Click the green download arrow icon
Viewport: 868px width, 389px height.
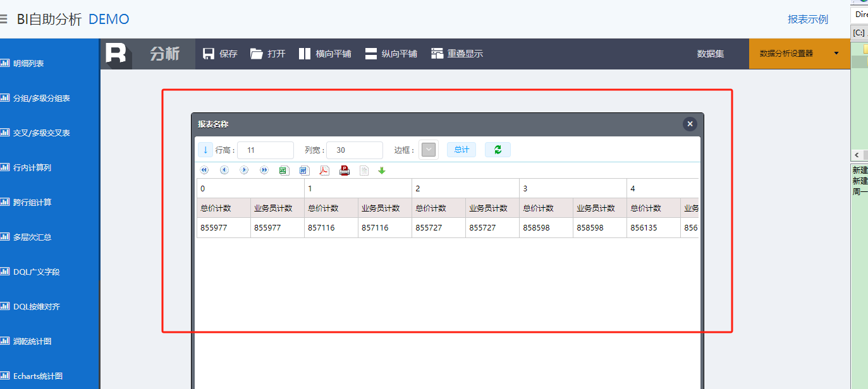point(382,171)
